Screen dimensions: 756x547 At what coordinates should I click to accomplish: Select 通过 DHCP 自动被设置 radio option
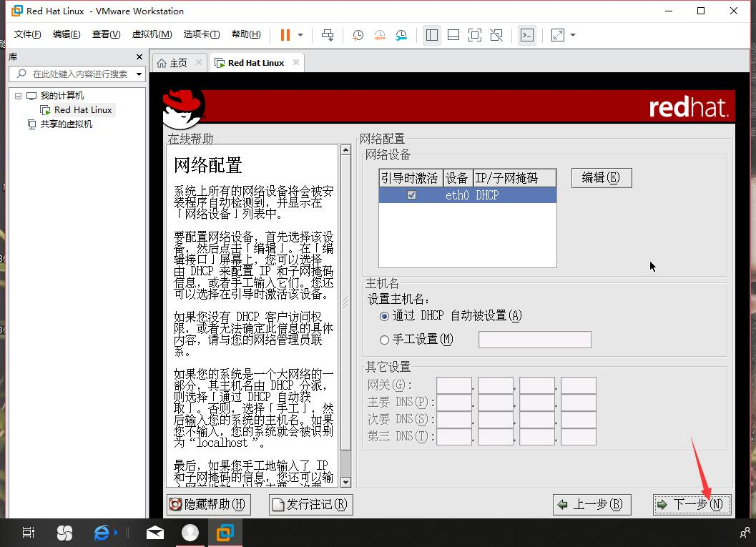tap(384, 317)
